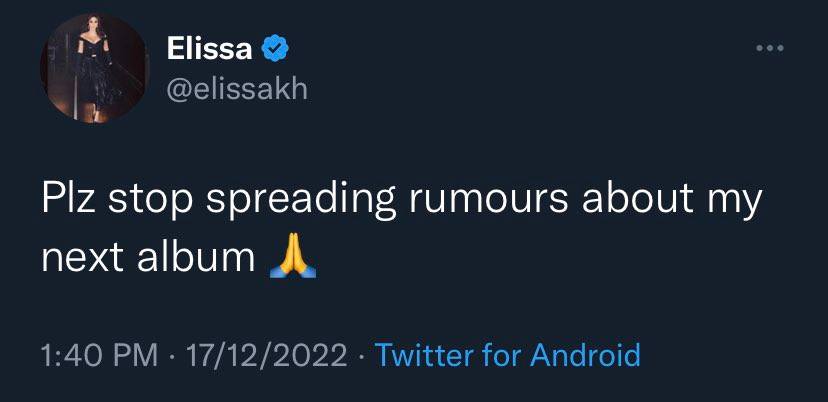Click the word 'Plz' starting the tweet
Screen dimensions: 828x402
[67, 201]
